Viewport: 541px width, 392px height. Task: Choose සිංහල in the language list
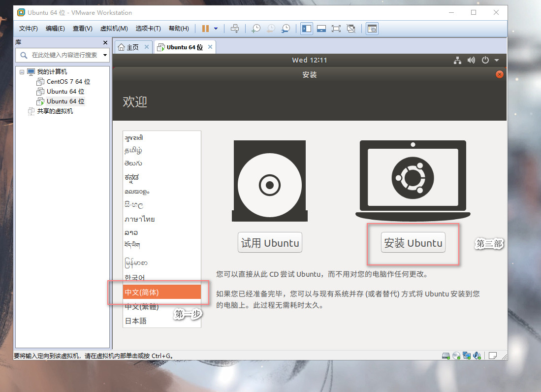(162, 205)
